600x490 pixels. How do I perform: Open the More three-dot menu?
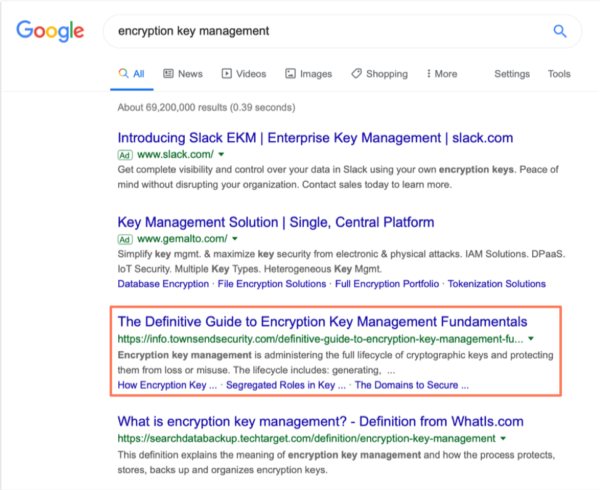pyautogui.click(x=442, y=73)
